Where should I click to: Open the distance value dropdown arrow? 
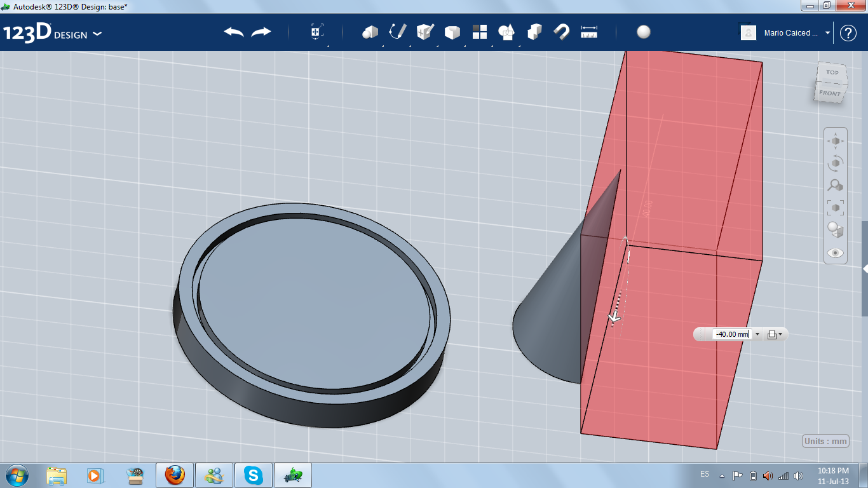tap(757, 334)
